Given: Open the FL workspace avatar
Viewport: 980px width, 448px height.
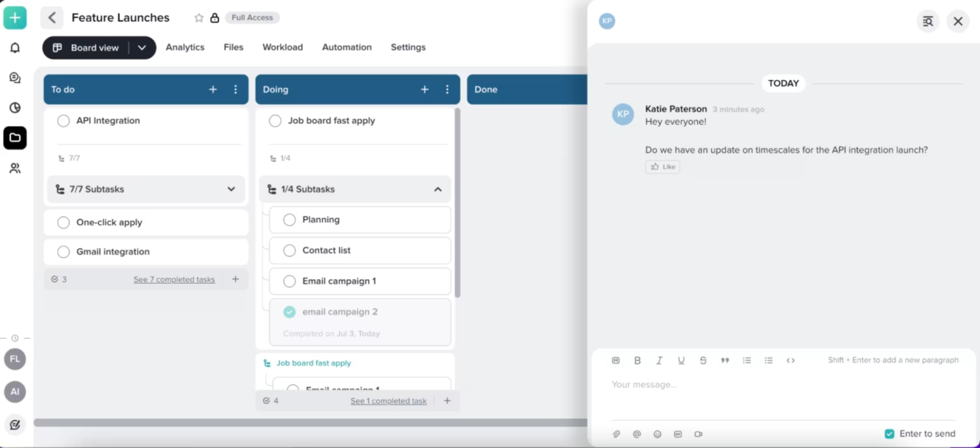Looking at the screenshot, I should click(15, 359).
